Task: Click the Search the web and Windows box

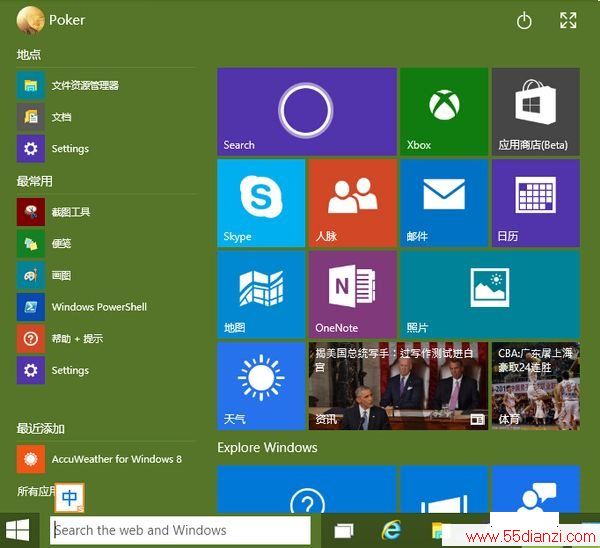Action: (180, 530)
